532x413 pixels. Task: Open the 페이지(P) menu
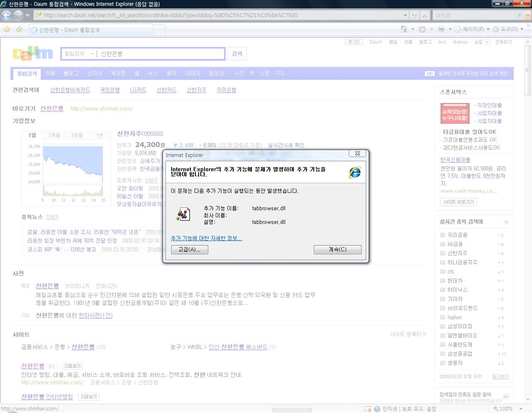pyautogui.click(x=471, y=29)
